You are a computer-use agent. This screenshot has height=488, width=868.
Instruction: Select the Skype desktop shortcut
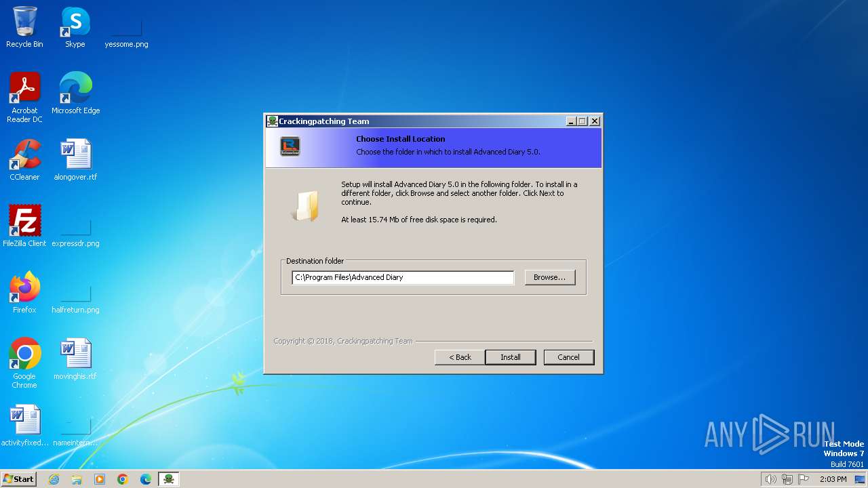[x=75, y=27]
